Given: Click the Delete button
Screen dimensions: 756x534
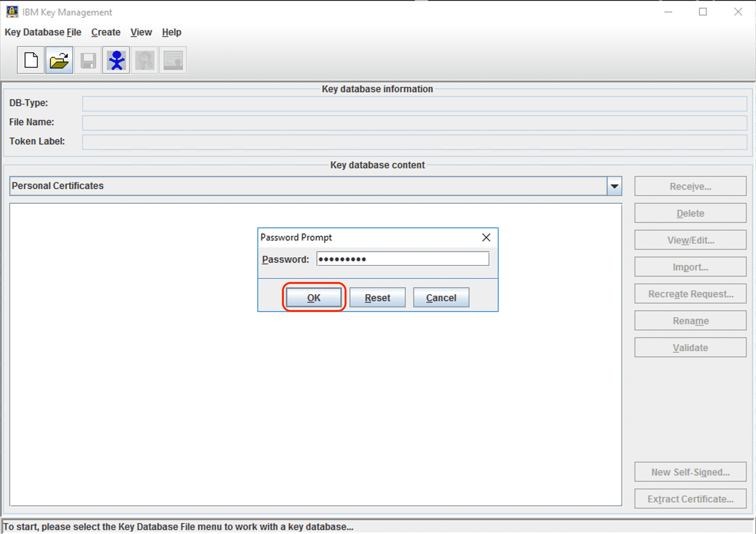Looking at the screenshot, I should 690,213.
